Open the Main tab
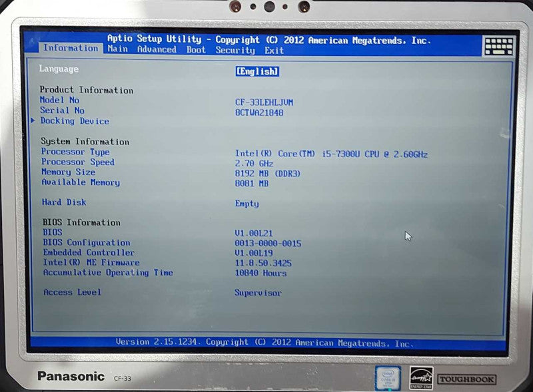 point(118,49)
